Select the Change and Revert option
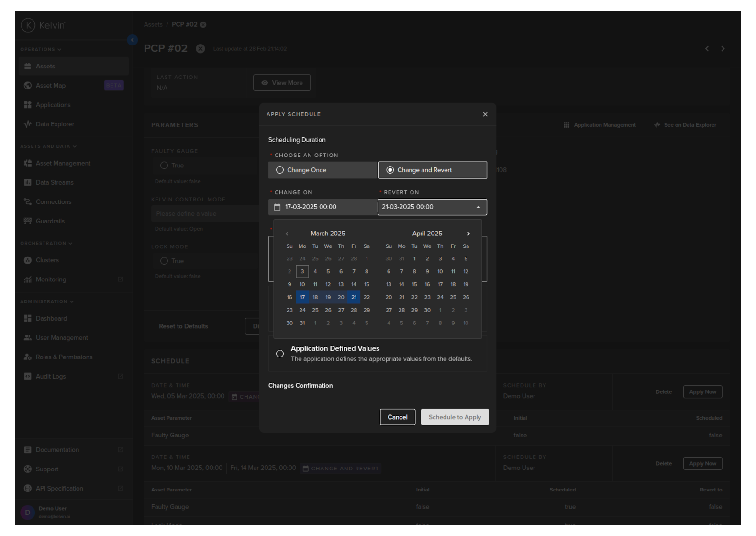 pos(390,170)
